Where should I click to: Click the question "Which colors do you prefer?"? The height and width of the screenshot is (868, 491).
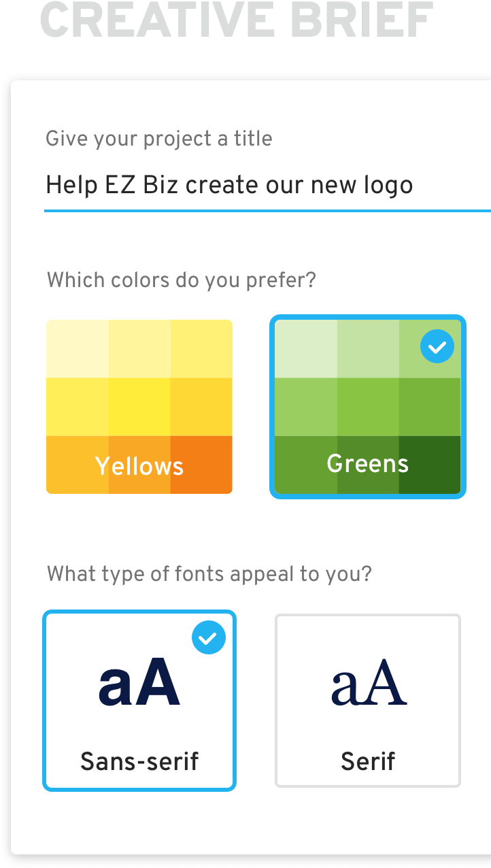(181, 280)
